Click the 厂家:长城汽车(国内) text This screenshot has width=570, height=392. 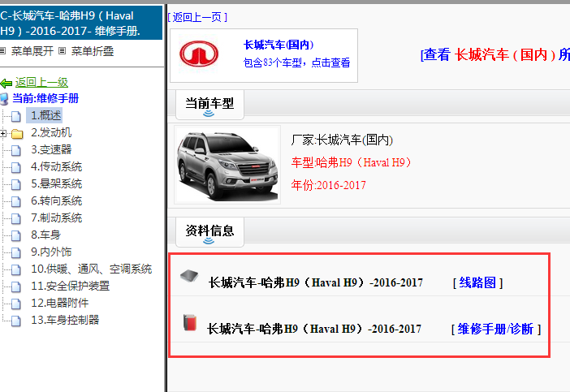pyautogui.click(x=342, y=140)
